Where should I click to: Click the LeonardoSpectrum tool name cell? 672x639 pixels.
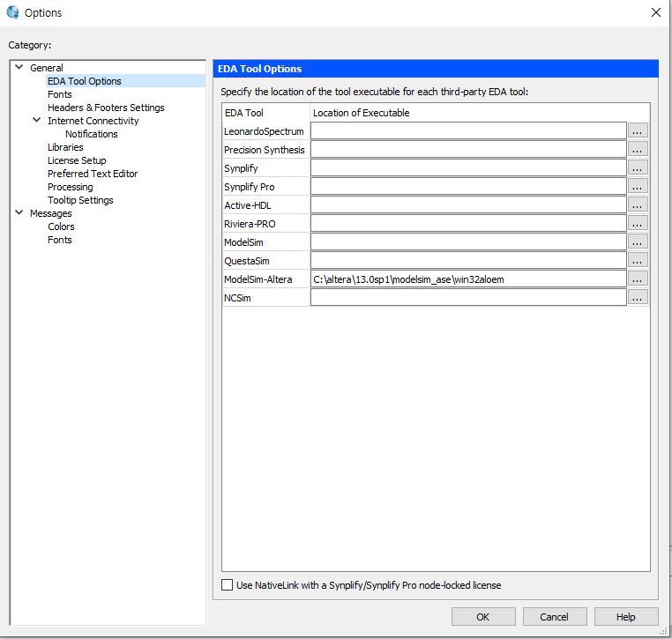pos(265,131)
